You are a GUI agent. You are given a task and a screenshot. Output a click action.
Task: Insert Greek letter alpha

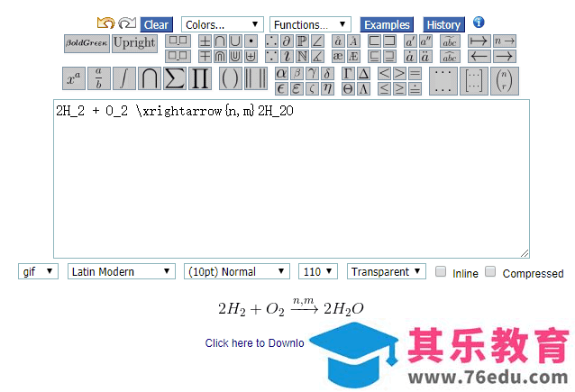(281, 74)
